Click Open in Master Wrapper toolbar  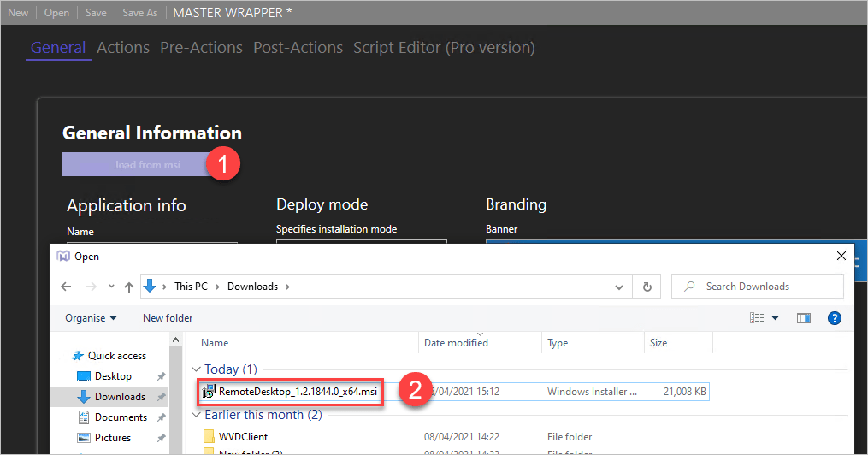pyautogui.click(x=56, y=12)
